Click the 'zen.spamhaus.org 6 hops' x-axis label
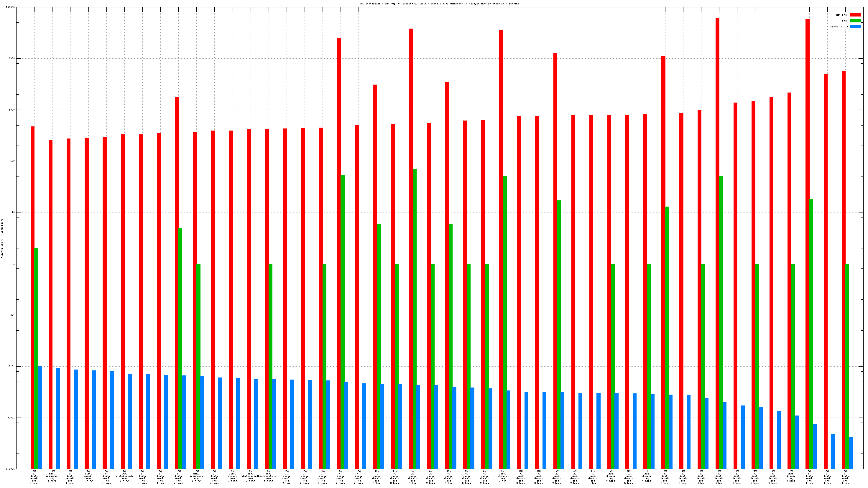The image size is (868, 488). 196,477
